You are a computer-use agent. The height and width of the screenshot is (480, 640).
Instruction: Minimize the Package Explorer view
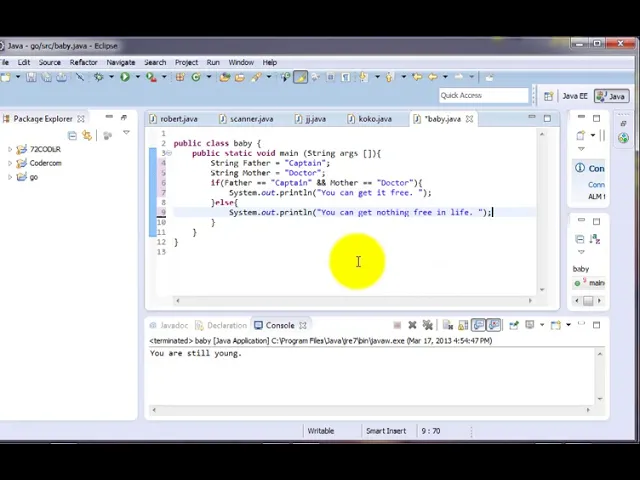109,117
